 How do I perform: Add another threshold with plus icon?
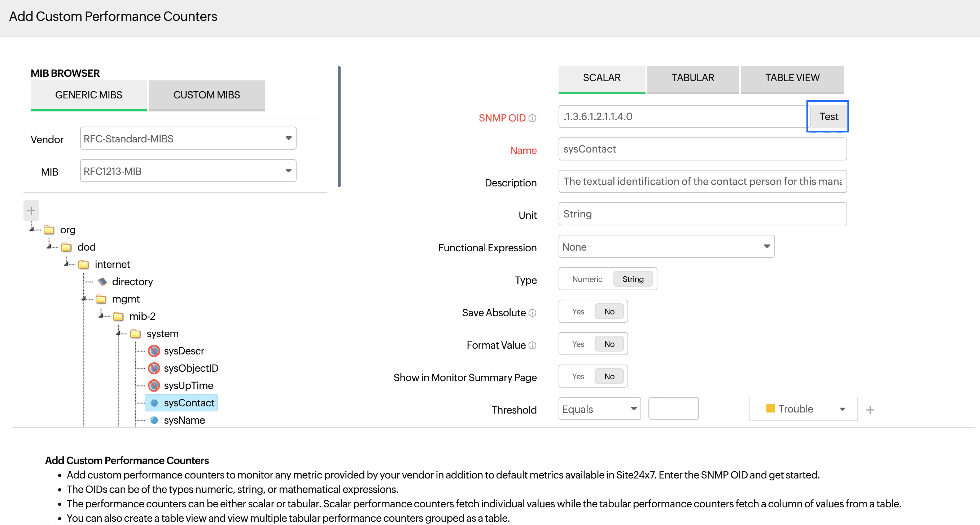(x=870, y=410)
